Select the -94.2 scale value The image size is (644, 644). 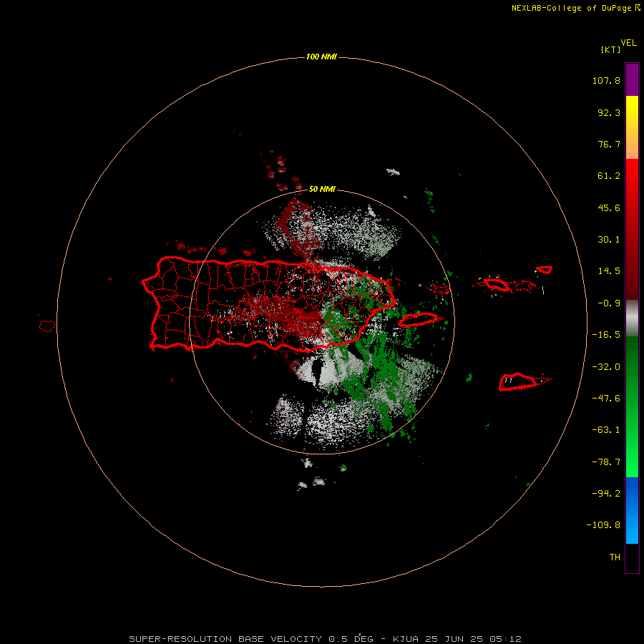[x=606, y=494]
